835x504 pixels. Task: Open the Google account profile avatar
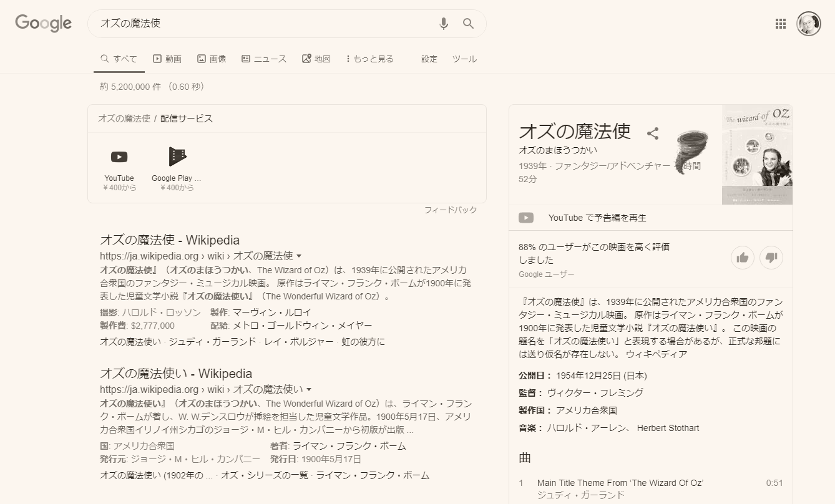tap(809, 24)
